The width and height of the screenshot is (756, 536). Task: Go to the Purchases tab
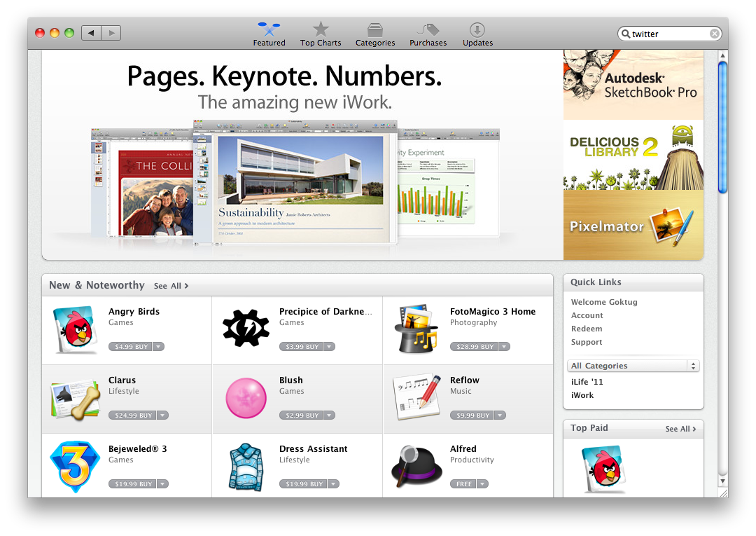click(428, 34)
